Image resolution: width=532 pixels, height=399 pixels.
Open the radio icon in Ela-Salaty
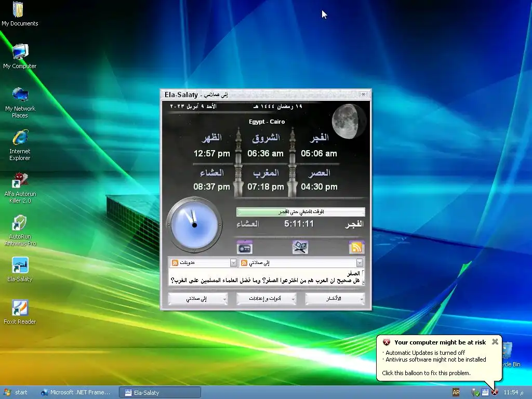point(244,247)
